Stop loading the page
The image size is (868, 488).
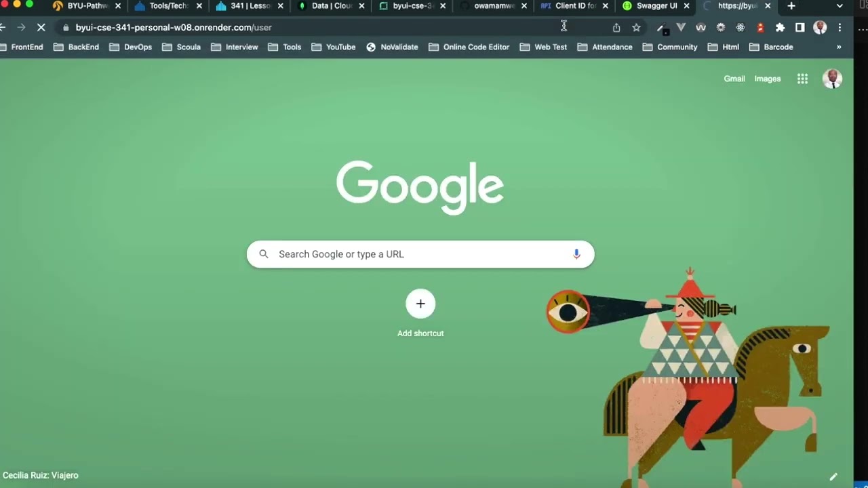(41, 28)
